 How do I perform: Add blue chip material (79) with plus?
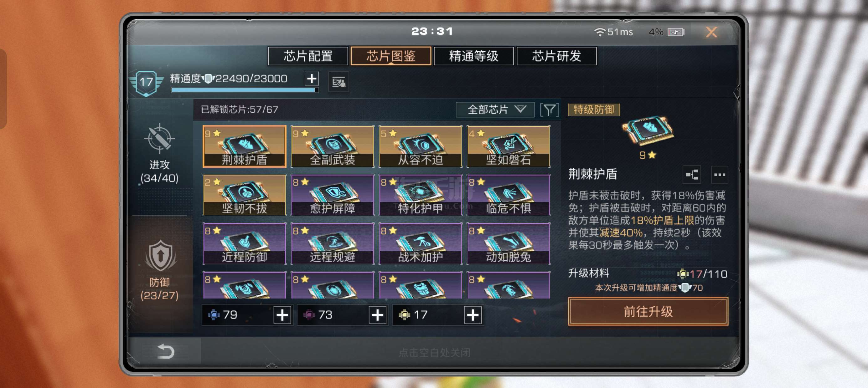(x=282, y=315)
